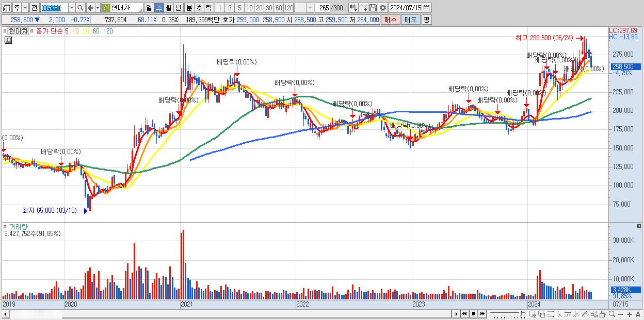Choose the 1 interval button
644x320 pixels.
point(220,8)
